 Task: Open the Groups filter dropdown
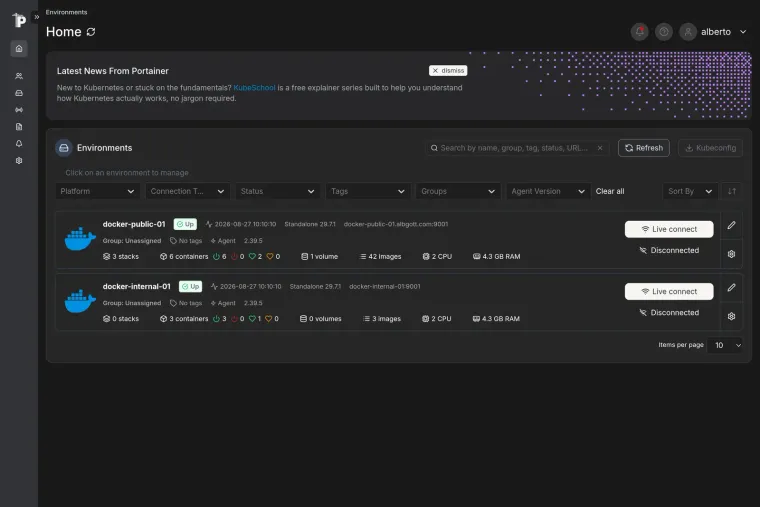[x=458, y=191]
